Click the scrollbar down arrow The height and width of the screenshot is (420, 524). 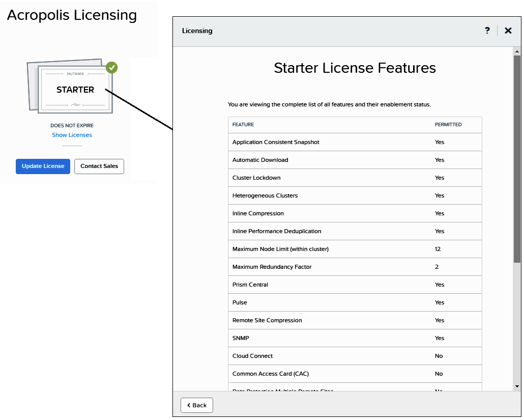(x=517, y=386)
